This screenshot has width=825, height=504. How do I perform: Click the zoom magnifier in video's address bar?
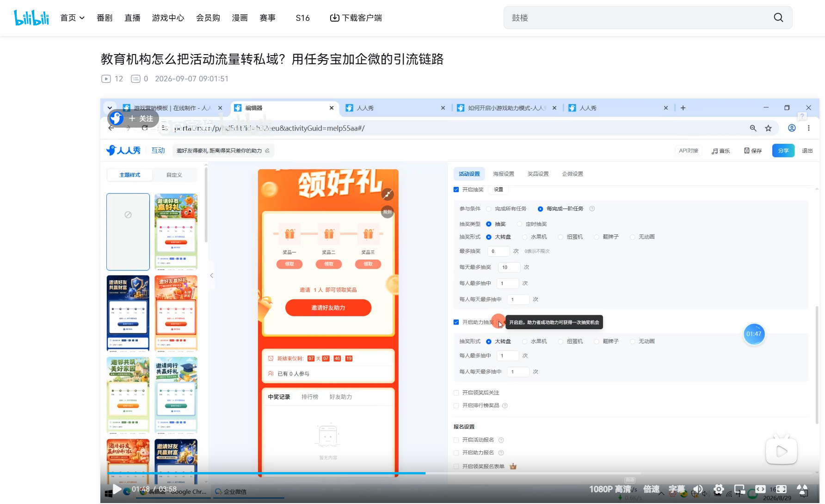tap(753, 128)
